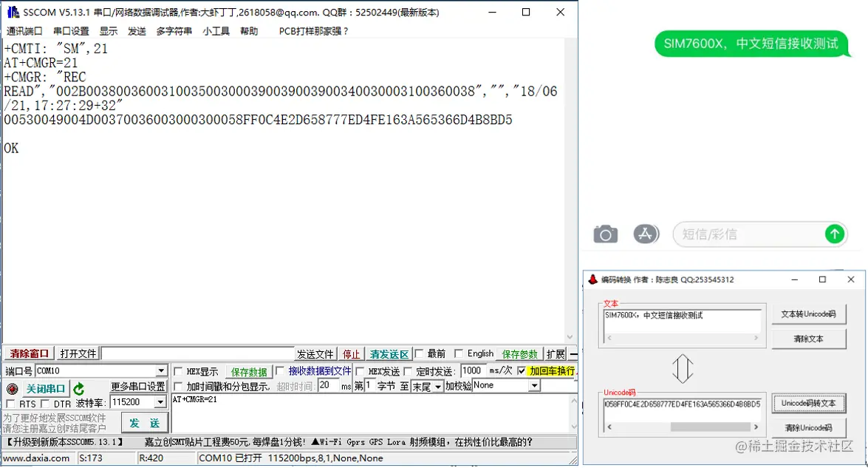Image resolution: width=868 pixels, height=468 pixels.
Task: Click the 关闭串口 button
Action: 45,389
